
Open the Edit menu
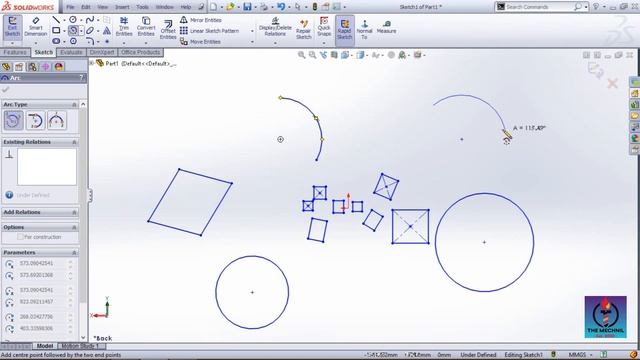(x=86, y=7)
